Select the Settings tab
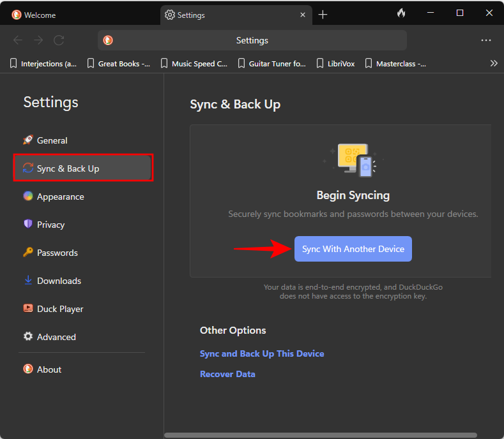 coord(236,15)
